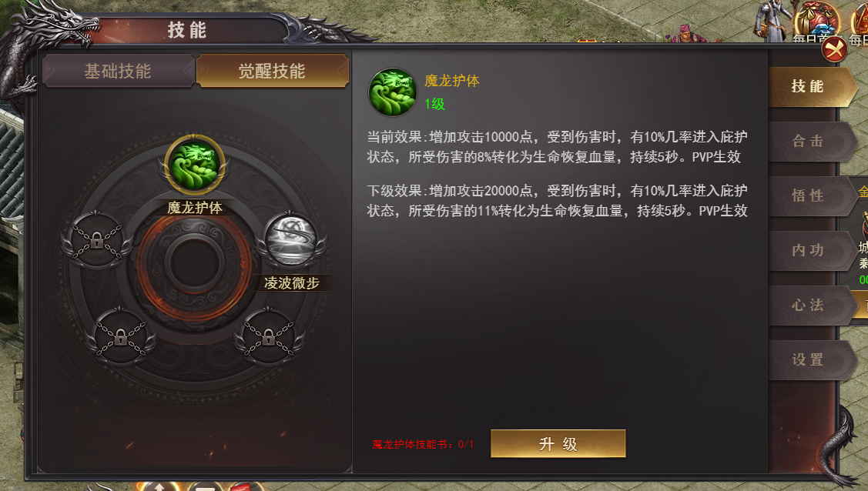Click the large 魔龙护体 icon in details
This screenshot has height=491, width=868.
pyautogui.click(x=393, y=92)
